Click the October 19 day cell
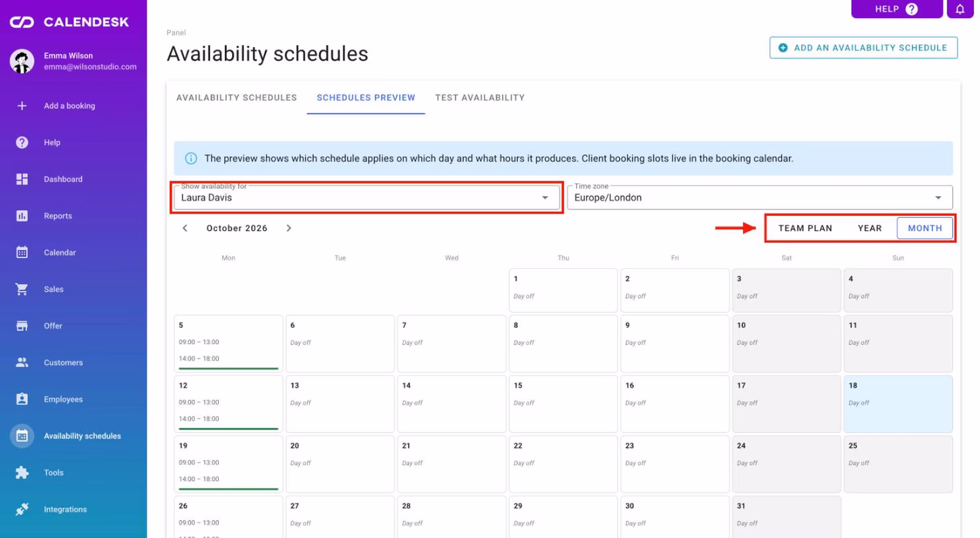 coord(228,464)
